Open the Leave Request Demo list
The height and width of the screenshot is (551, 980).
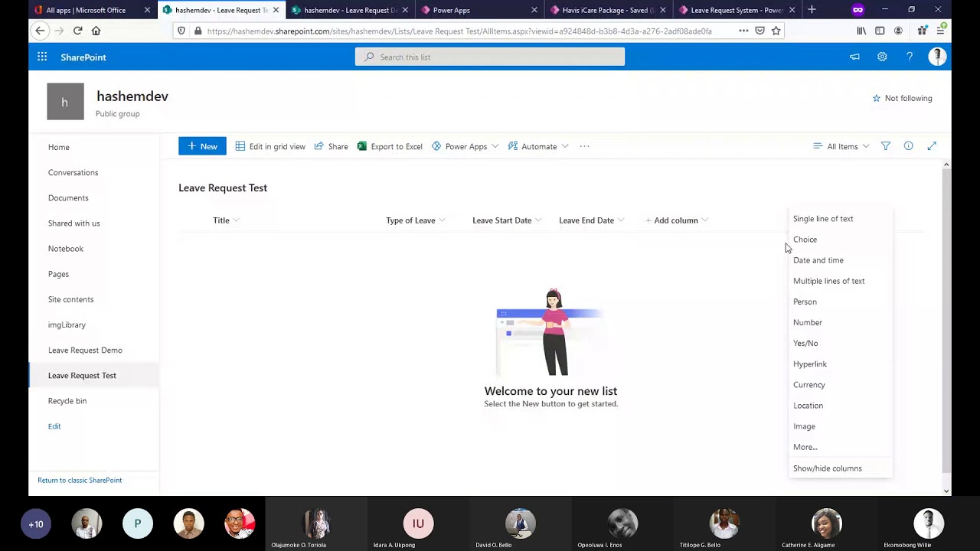(x=85, y=350)
